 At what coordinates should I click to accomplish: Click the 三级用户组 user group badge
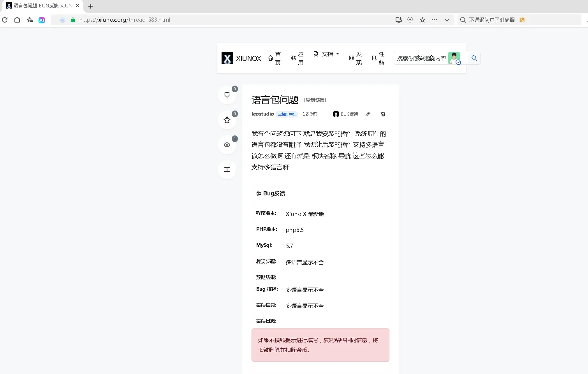287,114
